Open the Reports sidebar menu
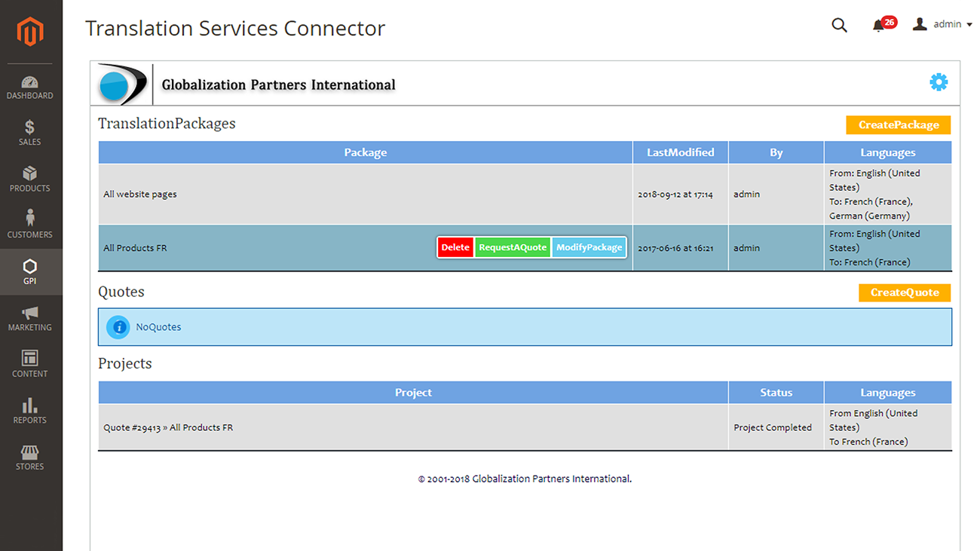The image size is (980, 551). point(30,412)
